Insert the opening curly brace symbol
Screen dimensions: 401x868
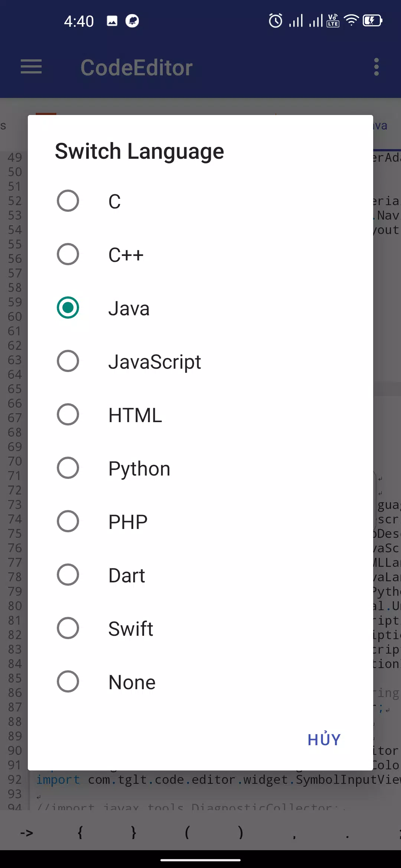coord(80,832)
